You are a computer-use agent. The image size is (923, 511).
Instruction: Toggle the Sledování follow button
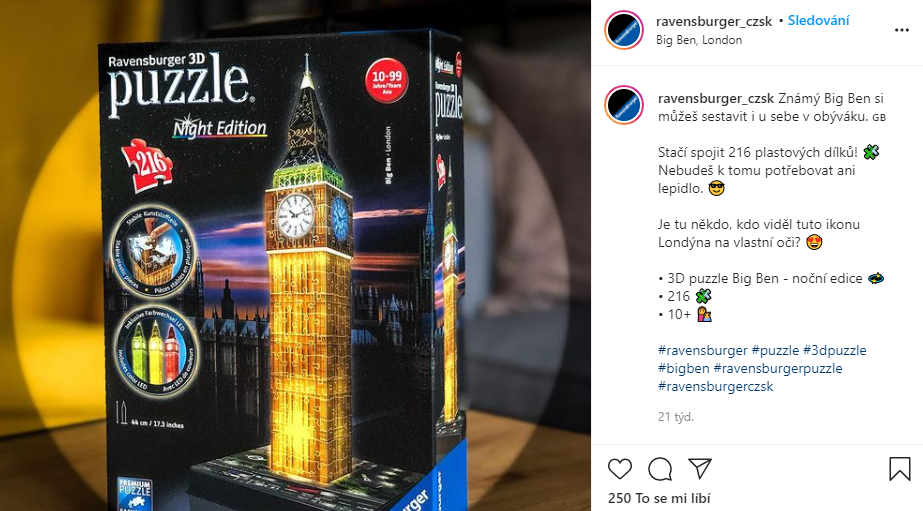(818, 21)
